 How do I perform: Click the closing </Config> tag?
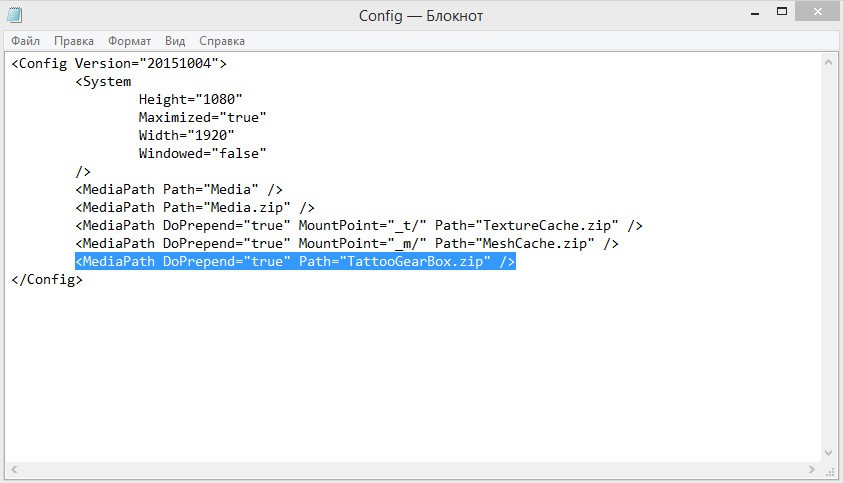tap(47, 280)
